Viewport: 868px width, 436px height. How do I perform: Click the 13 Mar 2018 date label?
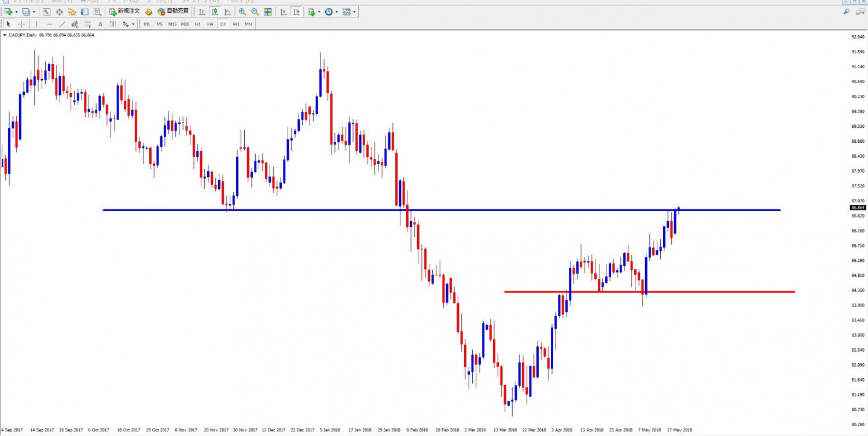tap(506, 430)
